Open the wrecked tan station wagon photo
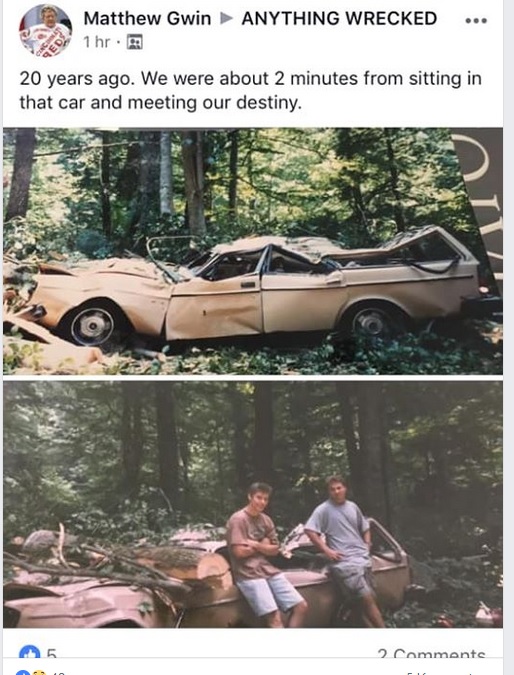 [x=253, y=251]
